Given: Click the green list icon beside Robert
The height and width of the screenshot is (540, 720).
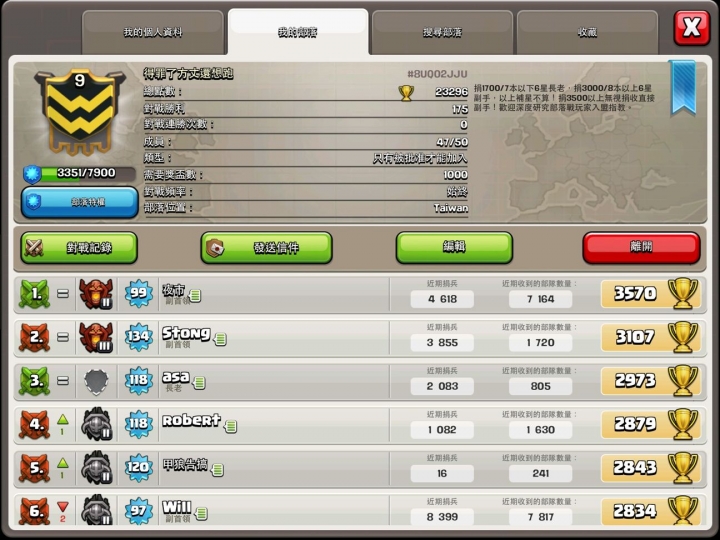Looking at the screenshot, I should click(x=231, y=427).
